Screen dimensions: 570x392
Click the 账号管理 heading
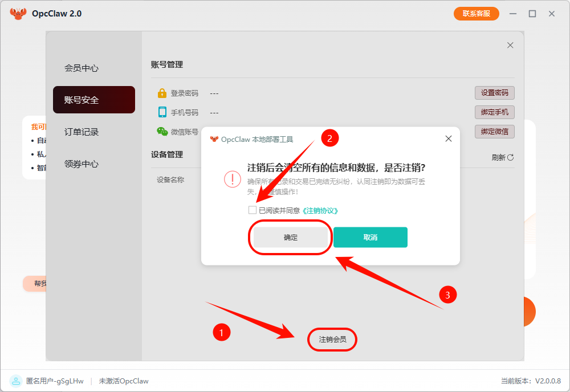coord(167,64)
